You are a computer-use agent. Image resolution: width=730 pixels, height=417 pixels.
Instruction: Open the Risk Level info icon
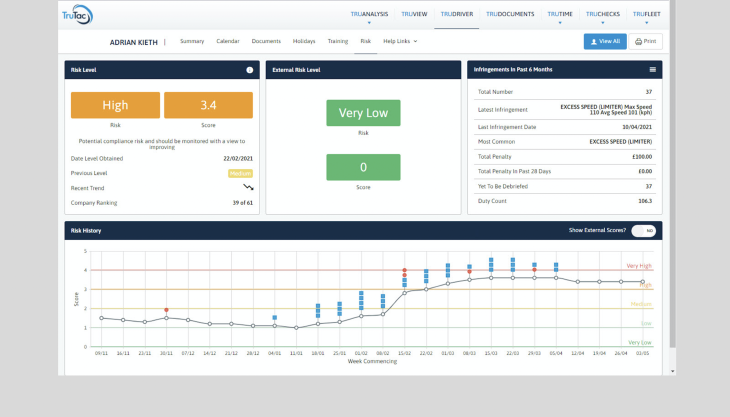(250, 70)
